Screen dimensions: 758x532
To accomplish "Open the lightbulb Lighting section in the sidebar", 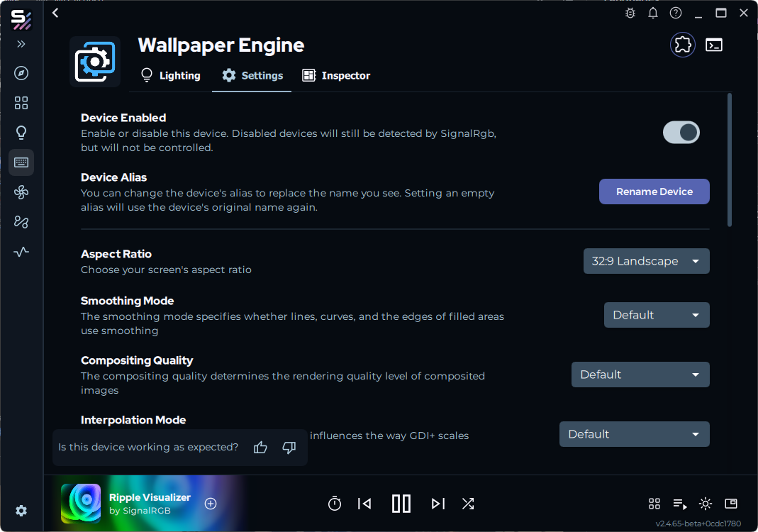I will tap(21, 133).
